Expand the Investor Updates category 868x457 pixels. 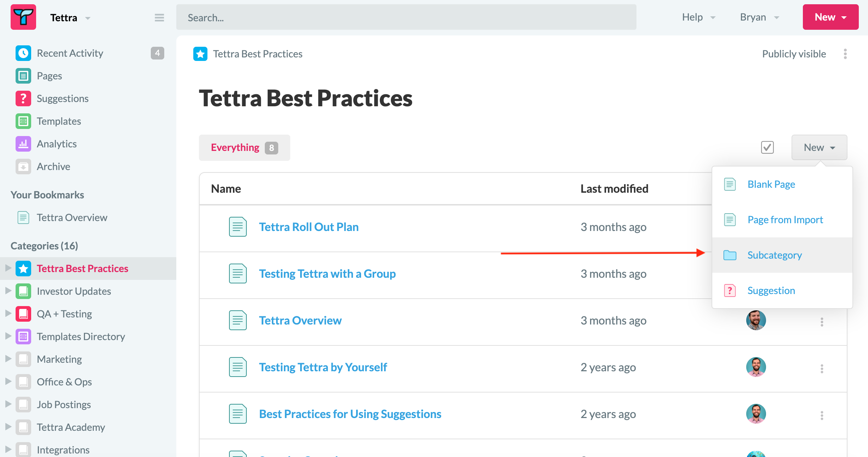coord(8,291)
